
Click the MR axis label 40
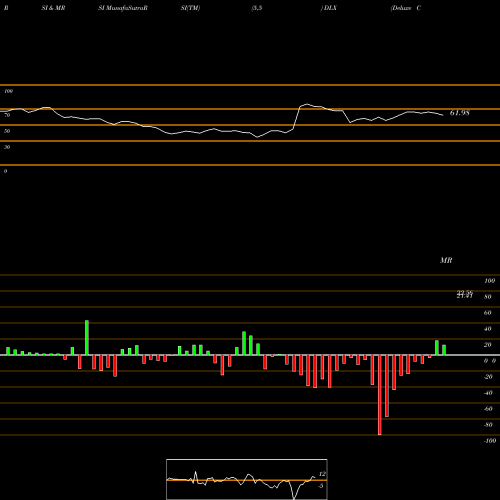pyautogui.click(x=488, y=329)
